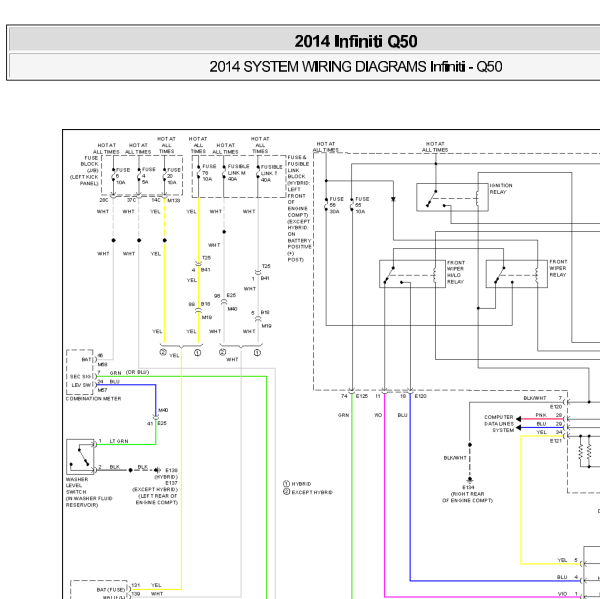
Task: Click the 'YEL 34' connector pin label
Action: tap(549, 432)
